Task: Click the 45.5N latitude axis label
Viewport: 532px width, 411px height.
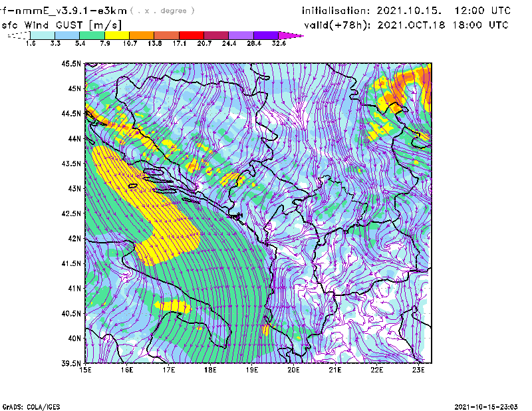Action: pos(70,64)
